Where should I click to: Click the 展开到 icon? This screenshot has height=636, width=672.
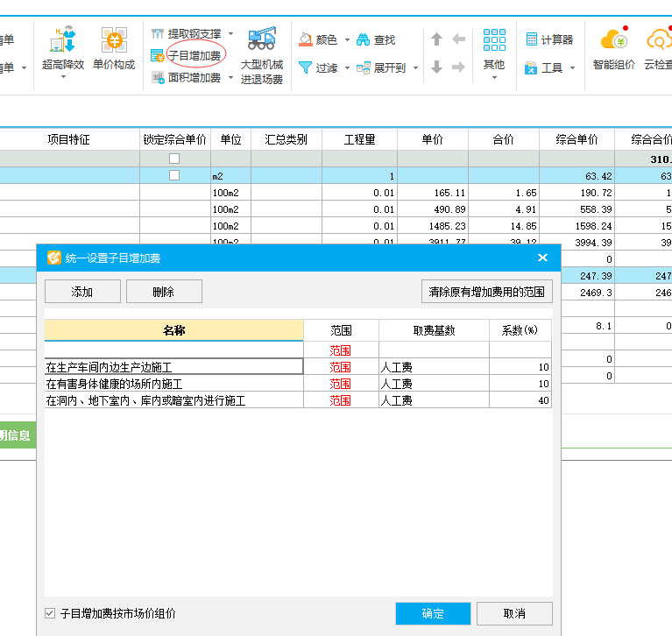click(x=363, y=67)
